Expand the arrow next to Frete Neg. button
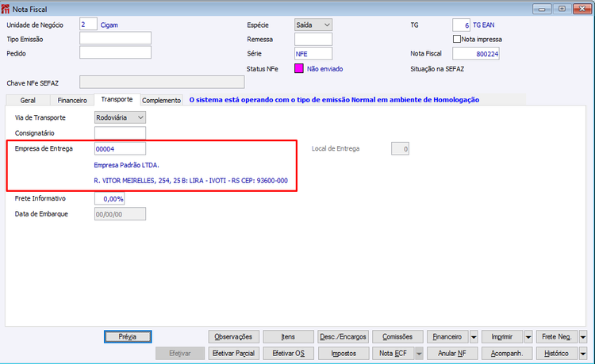 pos(583,337)
